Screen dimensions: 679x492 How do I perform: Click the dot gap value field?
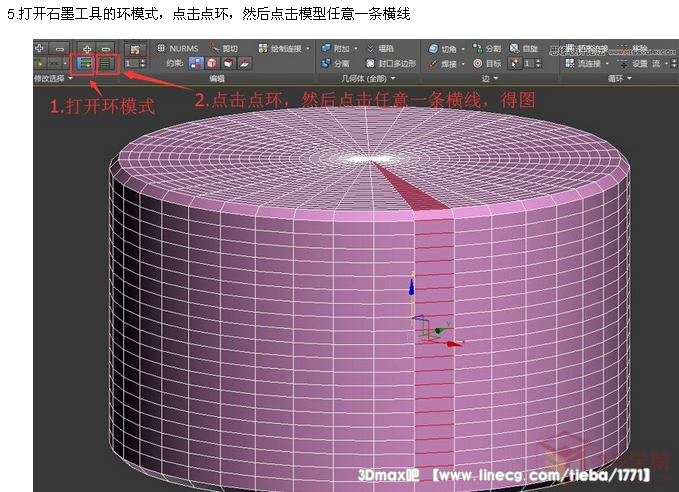pyautogui.click(x=132, y=63)
